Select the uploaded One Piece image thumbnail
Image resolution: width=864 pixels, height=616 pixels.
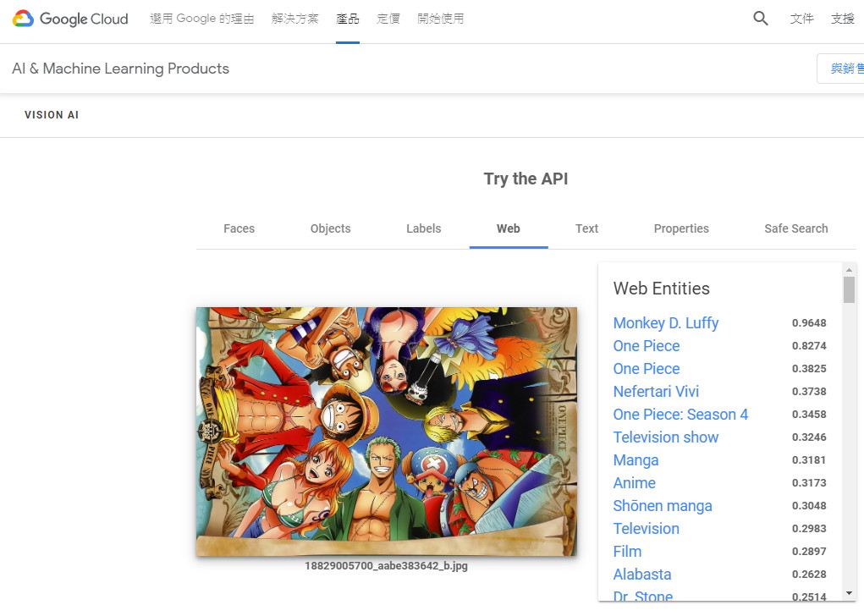tap(387, 432)
